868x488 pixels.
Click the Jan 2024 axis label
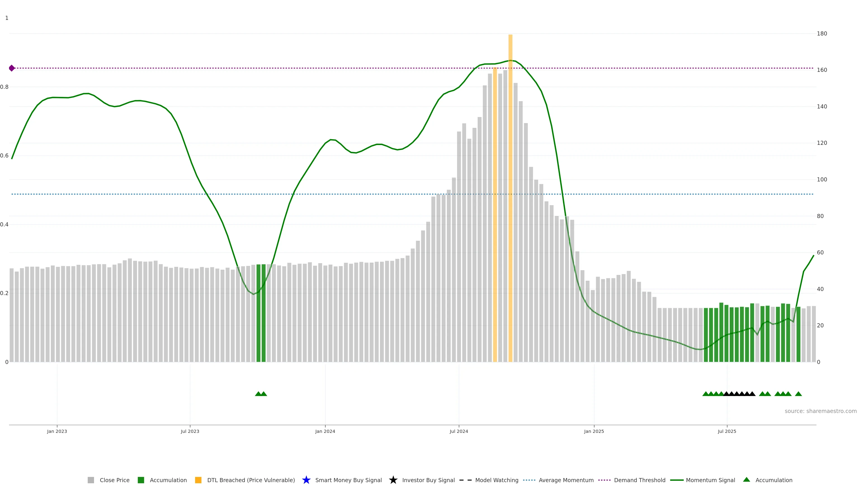tap(325, 431)
